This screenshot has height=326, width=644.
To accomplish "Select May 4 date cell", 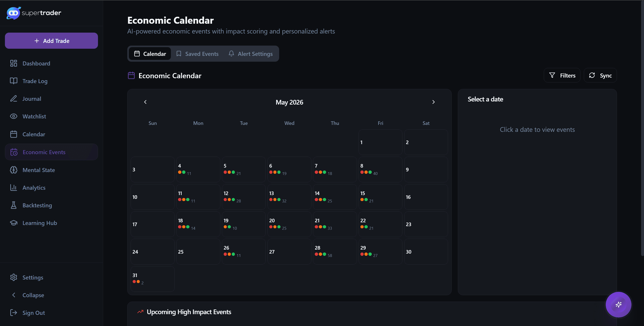I will coord(198,169).
